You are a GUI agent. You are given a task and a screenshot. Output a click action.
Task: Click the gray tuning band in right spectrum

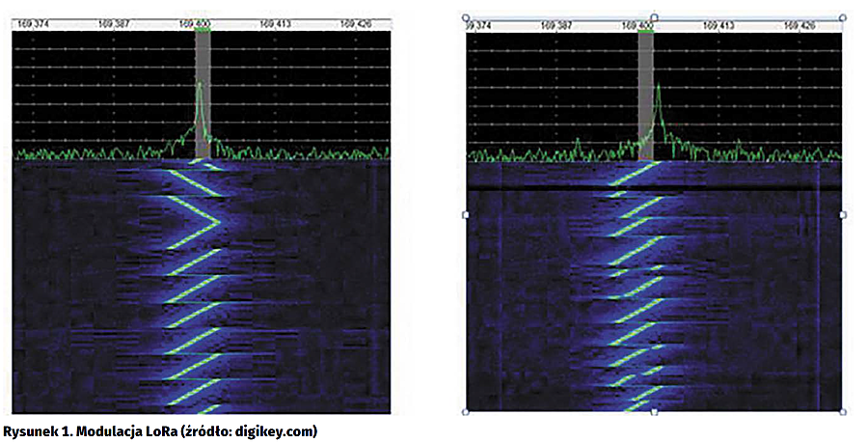pyautogui.click(x=645, y=97)
